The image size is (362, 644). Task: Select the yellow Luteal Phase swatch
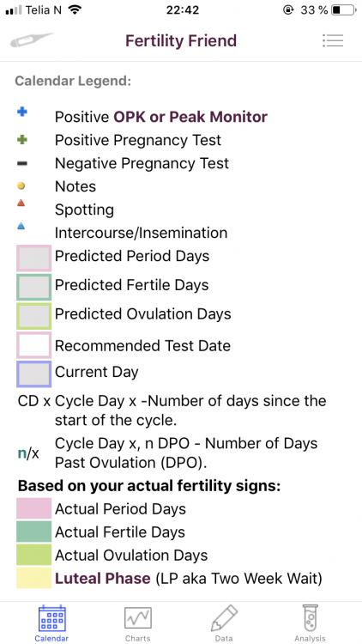tap(34, 578)
